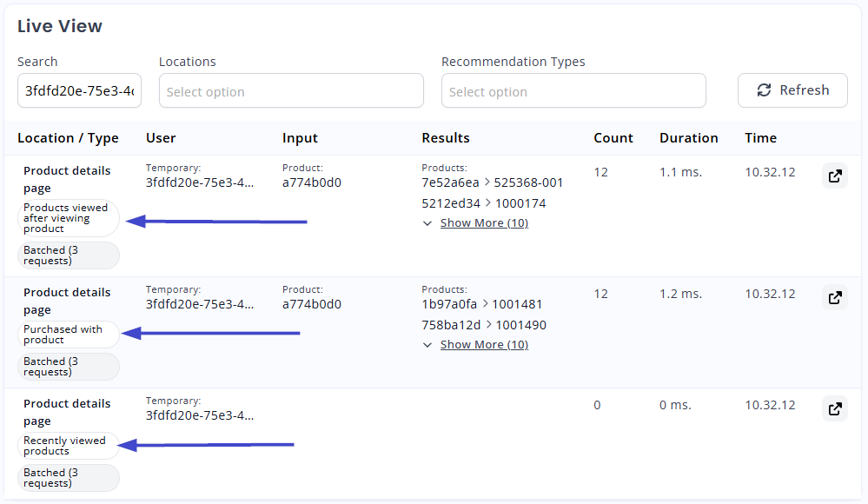Open the Recommendation Types dropdown
868x504 pixels.
(x=573, y=91)
